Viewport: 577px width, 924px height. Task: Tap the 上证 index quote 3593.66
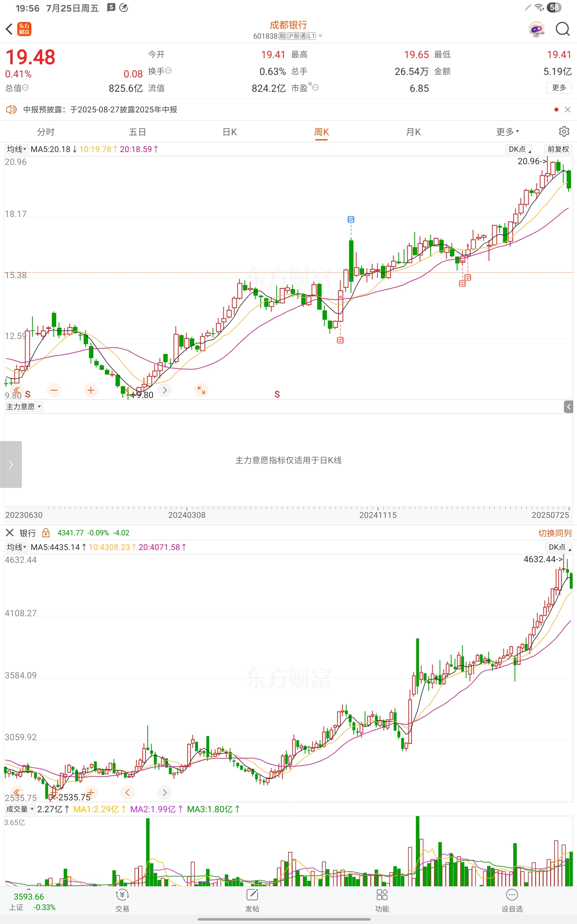coord(29,897)
